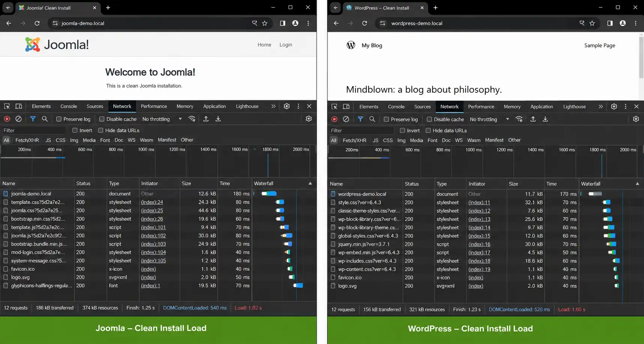Select inspect element tool in Joomla DevTools
The height and width of the screenshot is (344, 644).
(7, 106)
